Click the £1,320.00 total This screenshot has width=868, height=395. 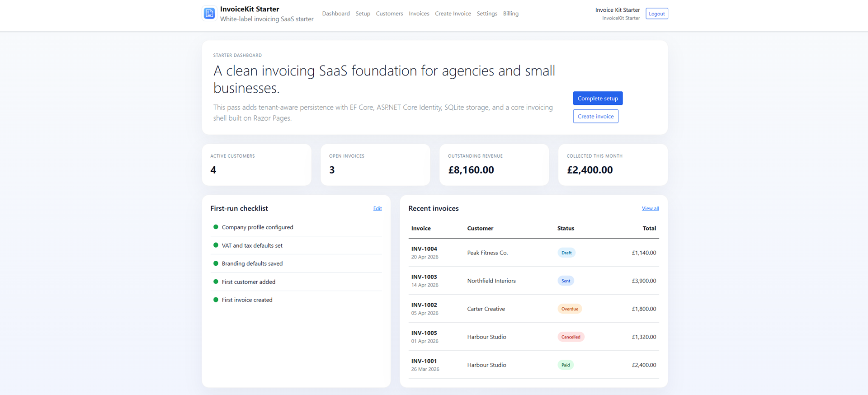click(644, 337)
